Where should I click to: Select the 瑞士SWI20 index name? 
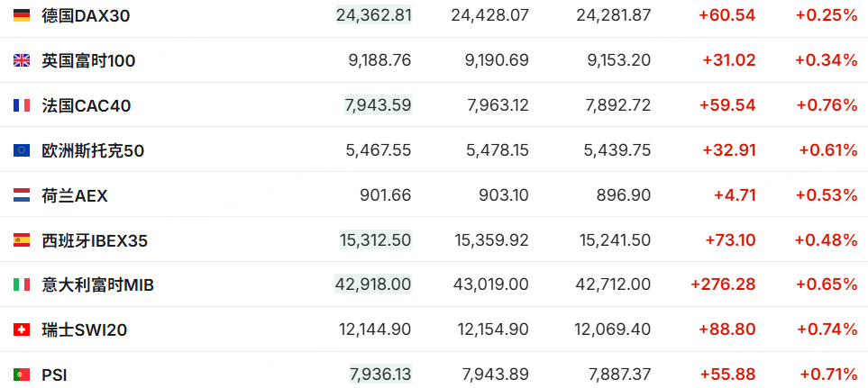[x=85, y=330]
